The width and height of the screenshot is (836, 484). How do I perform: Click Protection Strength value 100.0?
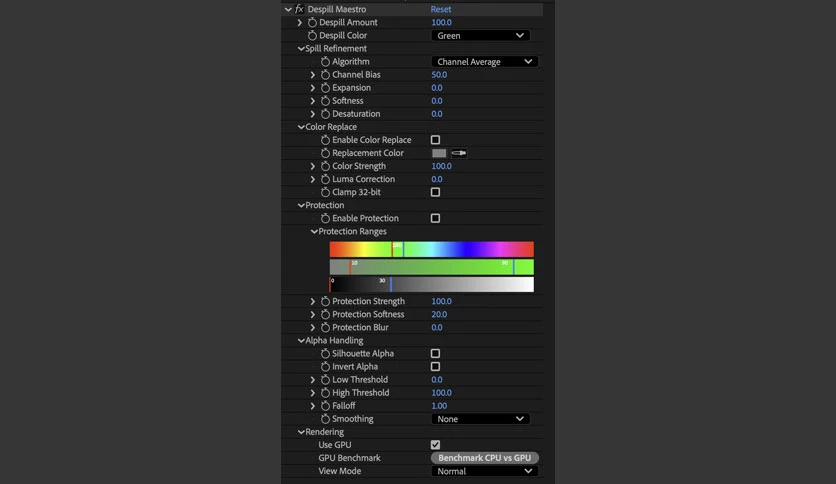[441, 301]
